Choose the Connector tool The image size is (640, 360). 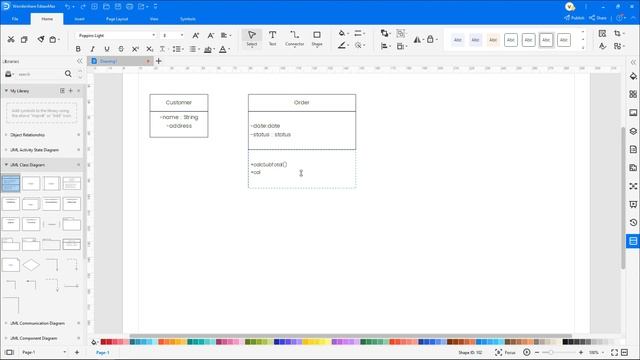point(294,38)
